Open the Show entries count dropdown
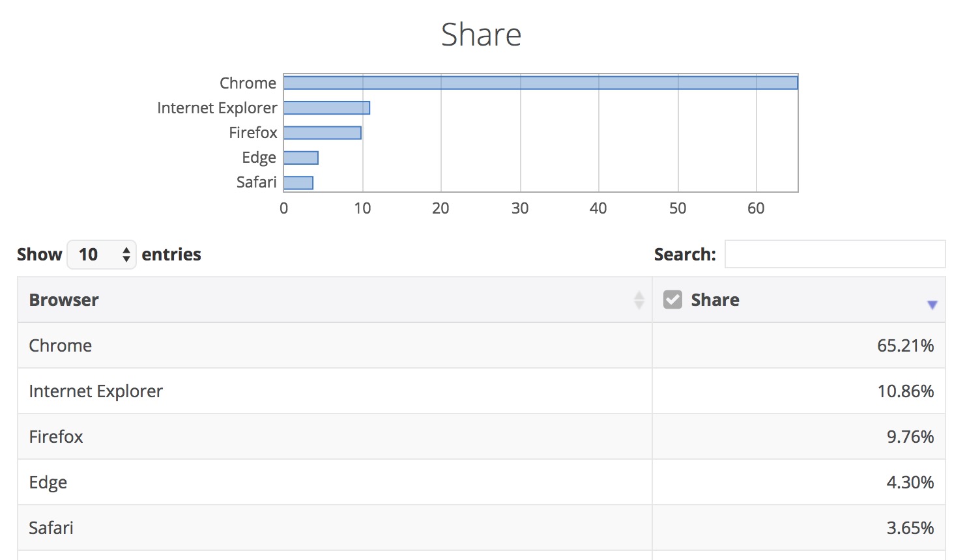The image size is (967, 560). pyautogui.click(x=102, y=255)
